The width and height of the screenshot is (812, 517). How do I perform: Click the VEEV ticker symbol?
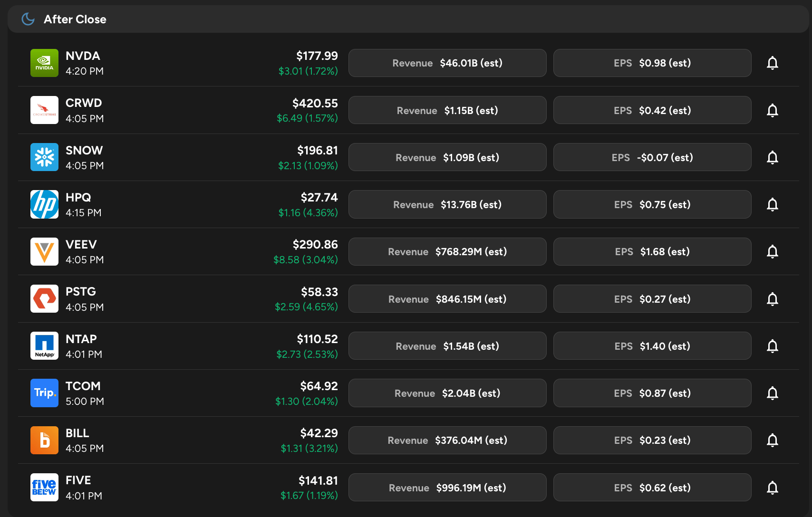click(x=81, y=244)
